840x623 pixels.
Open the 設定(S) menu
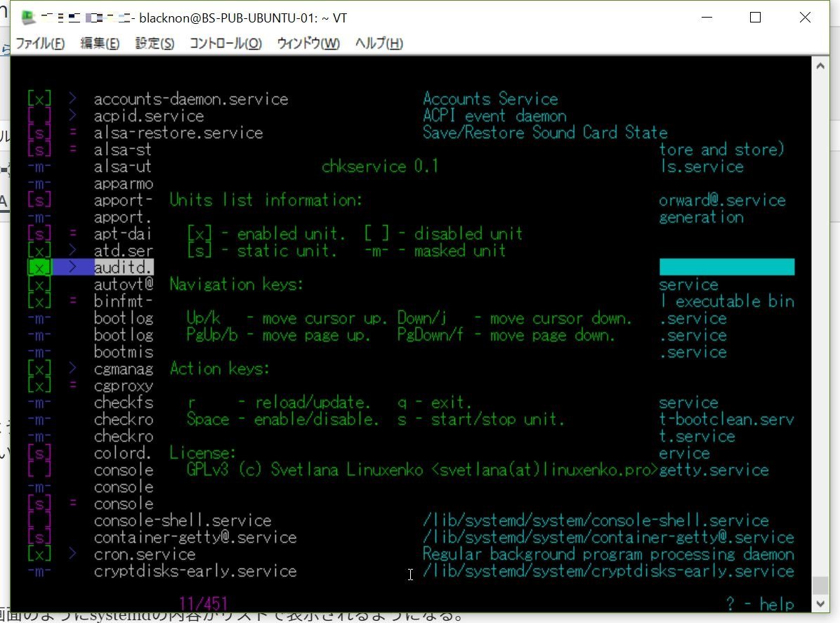tap(155, 44)
